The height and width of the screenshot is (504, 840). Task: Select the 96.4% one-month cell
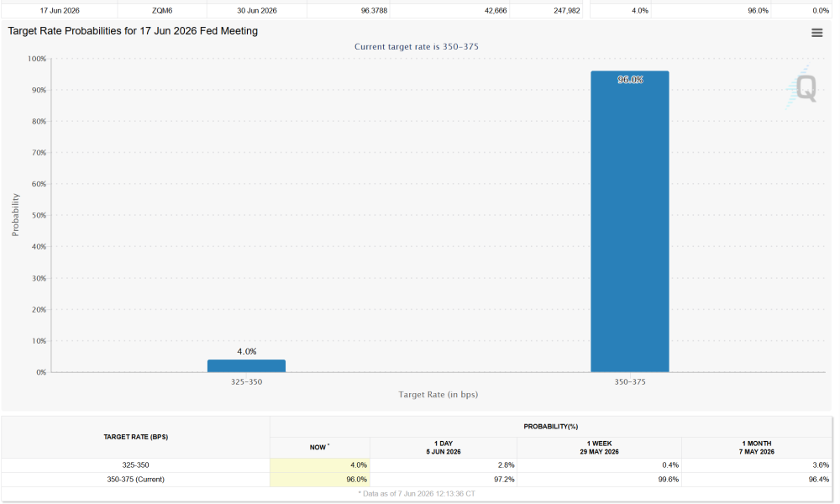[757, 480]
